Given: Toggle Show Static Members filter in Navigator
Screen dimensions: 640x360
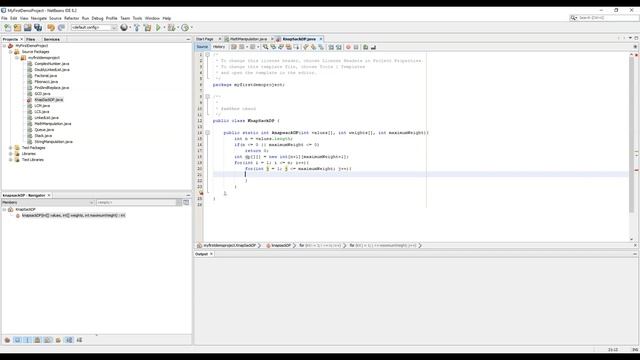Looking at the screenshot, I should 27,340.
